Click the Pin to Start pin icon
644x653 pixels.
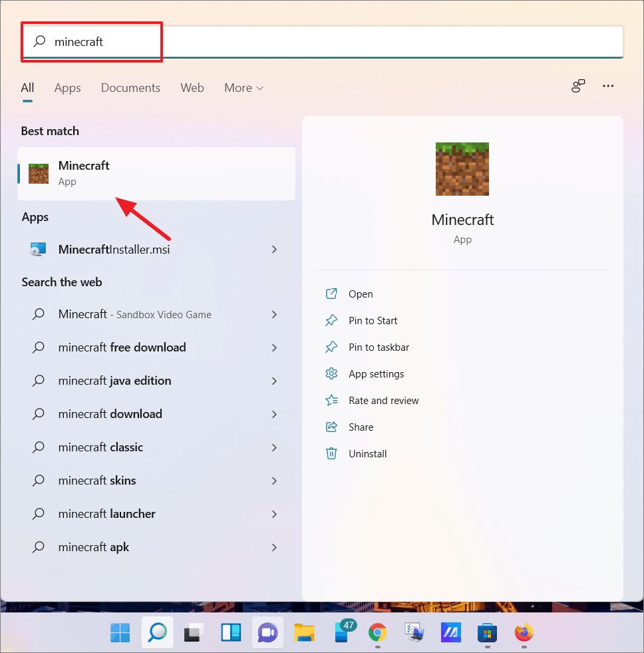[x=332, y=320]
